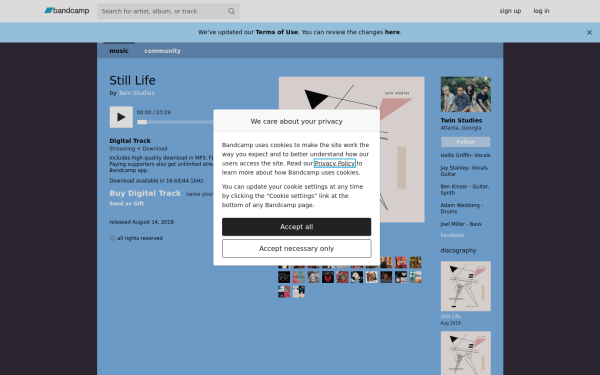Click the Twin Studies band photo
The height and width of the screenshot is (375, 600).
pyautogui.click(x=465, y=94)
